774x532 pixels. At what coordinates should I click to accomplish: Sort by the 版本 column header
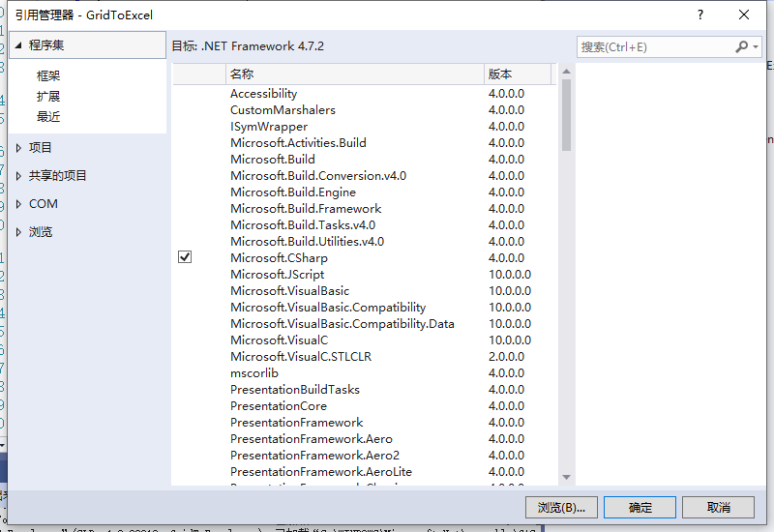[518, 74]
